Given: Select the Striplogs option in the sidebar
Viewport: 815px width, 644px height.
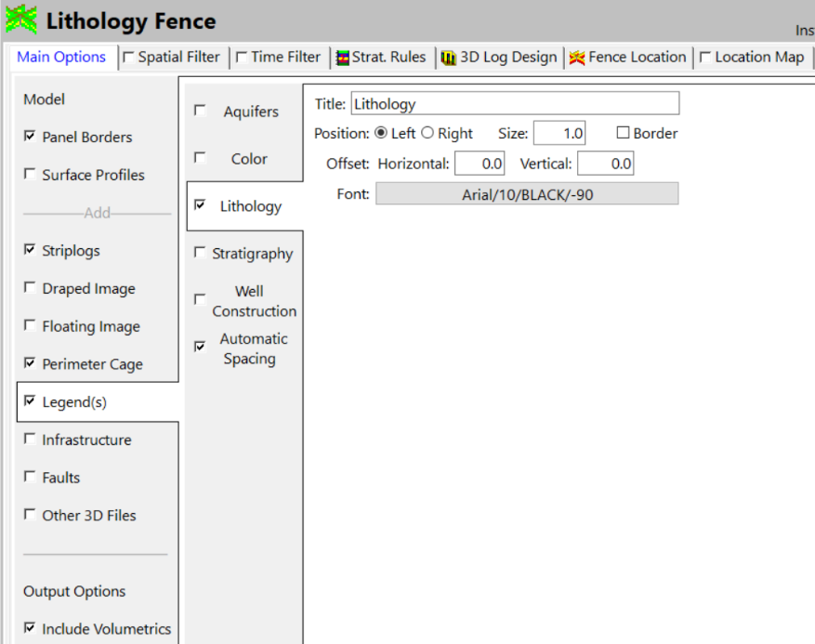Looking at the screenshot, I should coord(71,251).
